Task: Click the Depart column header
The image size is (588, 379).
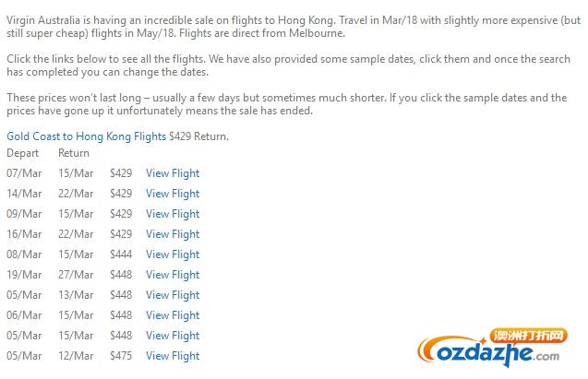Action: pyautogui.click(x=22, y=153)
